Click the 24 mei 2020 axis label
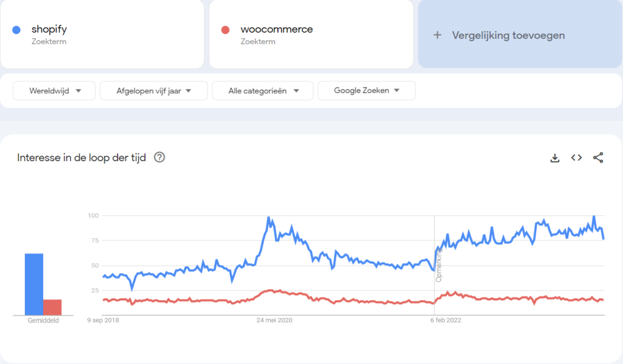Screen dimensions: 623x364 click(x=274, y=320)
